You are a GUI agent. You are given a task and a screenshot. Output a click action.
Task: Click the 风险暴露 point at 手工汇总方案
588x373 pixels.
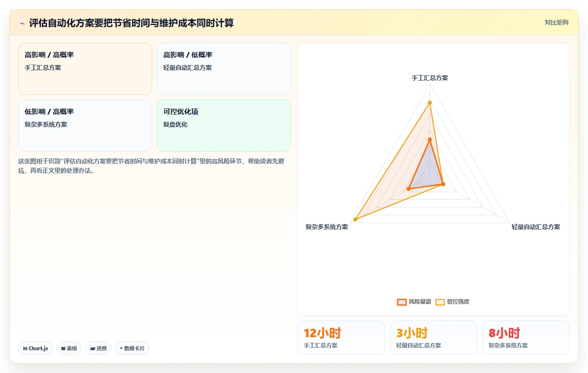tap(430, 139)
